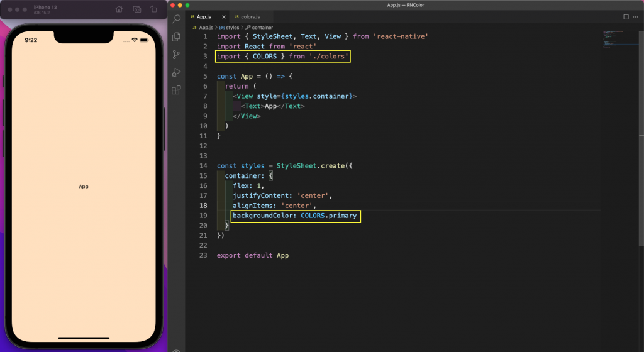The image size is (644, 352).
Task: Click the battery icon in simulator status bar
Action: coord(144,40)
